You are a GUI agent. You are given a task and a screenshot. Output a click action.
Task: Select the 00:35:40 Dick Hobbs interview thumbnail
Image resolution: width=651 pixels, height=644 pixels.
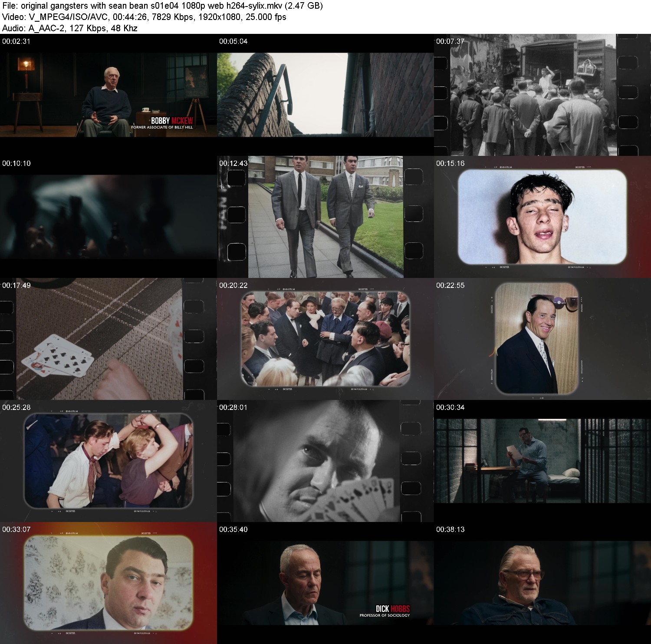pyautogui.click(x=325, y=583)
